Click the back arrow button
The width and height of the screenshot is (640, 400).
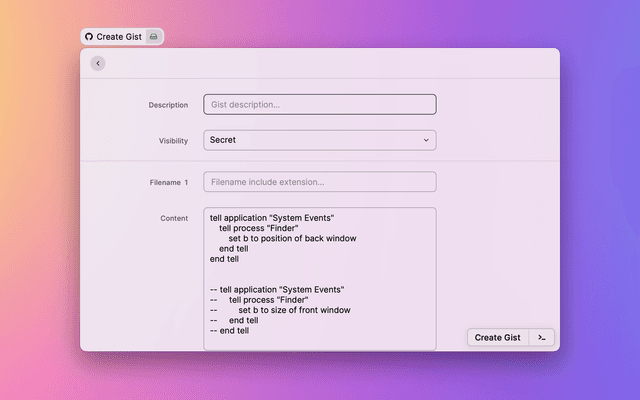97,63
